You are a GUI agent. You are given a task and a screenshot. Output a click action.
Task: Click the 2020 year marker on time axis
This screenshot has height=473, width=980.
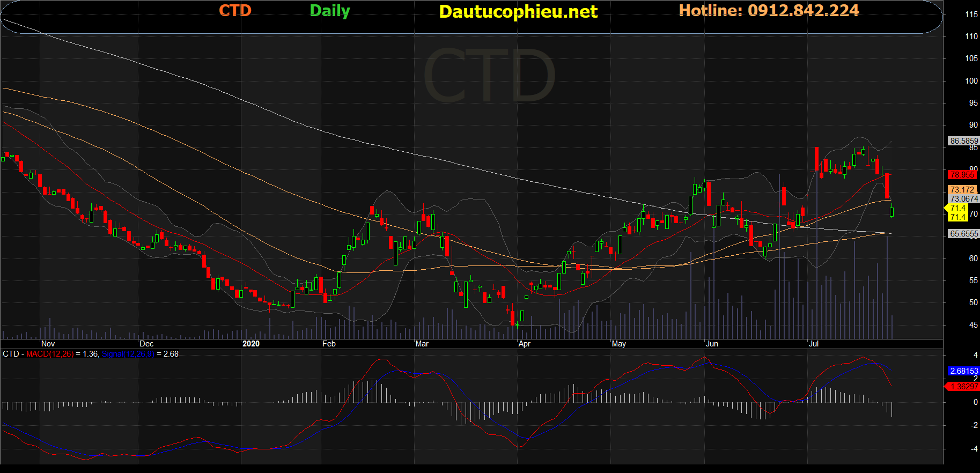point(250,344)
